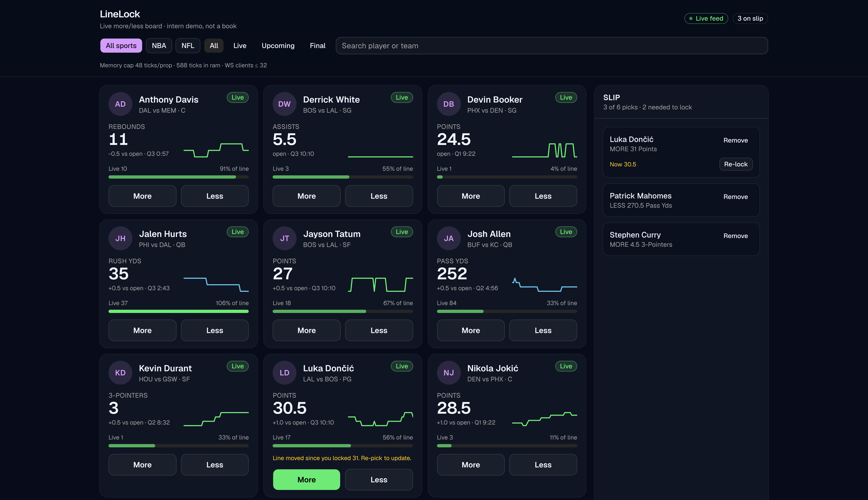Open the 3 on slip badge
Image resolution: width=868 pixels, height=500 pixels.
coord(750,19)
